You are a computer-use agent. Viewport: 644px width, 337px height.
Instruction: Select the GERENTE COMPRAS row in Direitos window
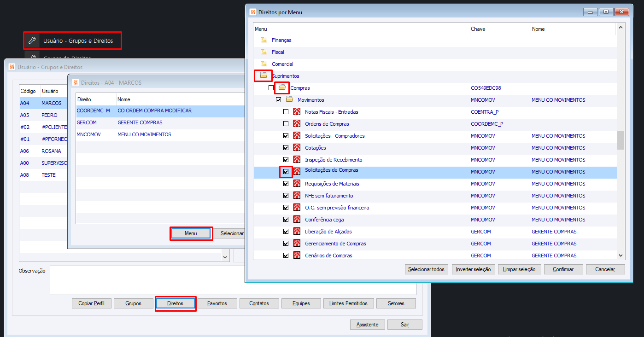[160, 122]
